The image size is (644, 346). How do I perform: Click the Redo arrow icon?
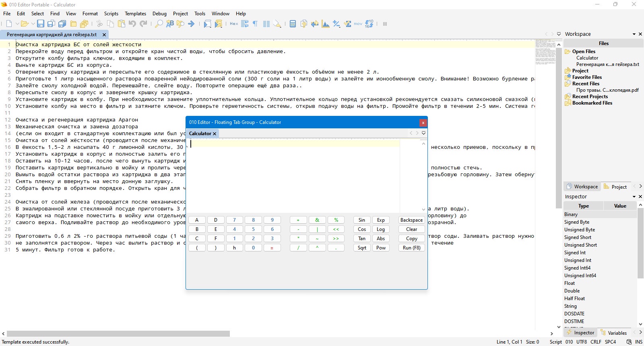point(143,24)
